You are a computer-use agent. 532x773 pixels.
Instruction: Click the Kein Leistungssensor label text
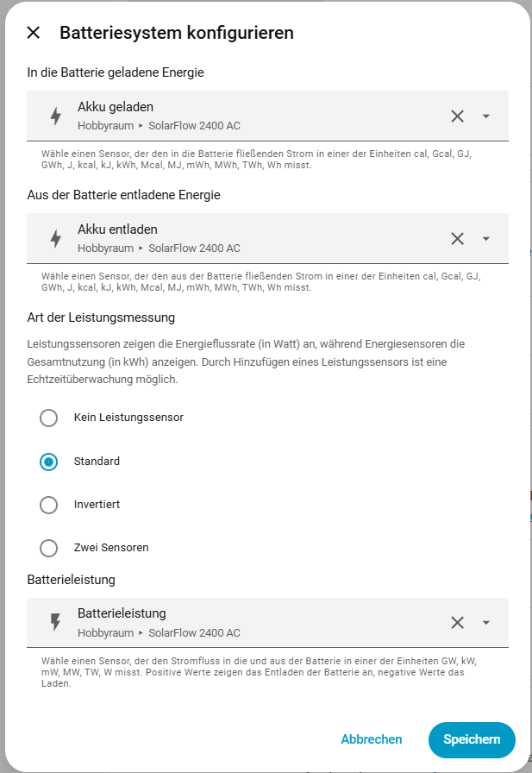(x=128, y=418)
